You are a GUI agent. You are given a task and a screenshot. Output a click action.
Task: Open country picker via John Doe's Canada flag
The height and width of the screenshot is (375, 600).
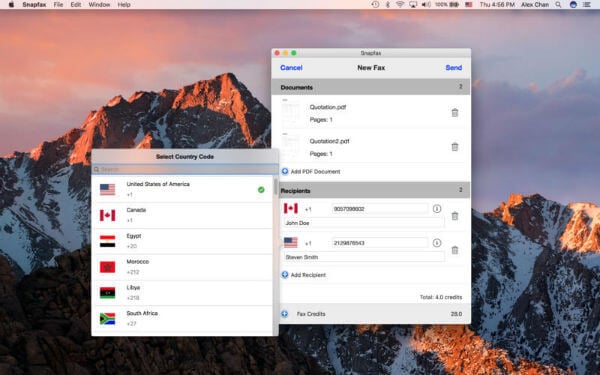coord(291,209)
